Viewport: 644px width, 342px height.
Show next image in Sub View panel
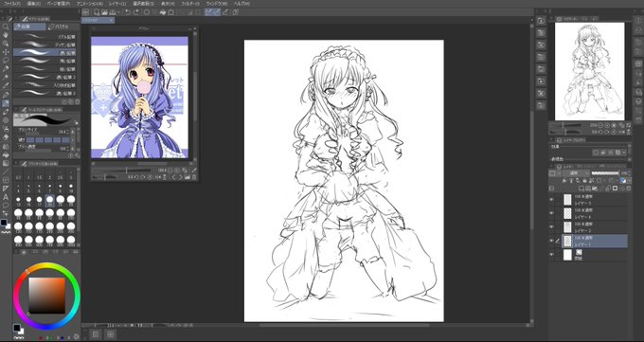point(180,177)
